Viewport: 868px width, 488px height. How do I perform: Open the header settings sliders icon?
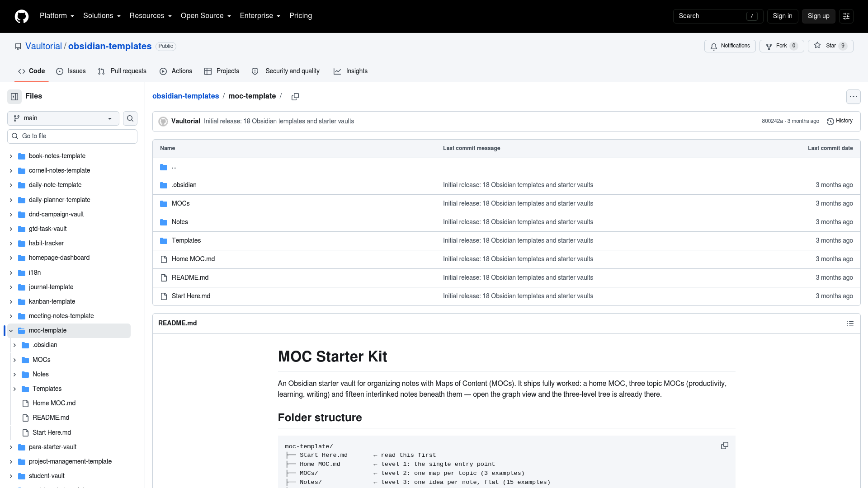pos(846,16)
